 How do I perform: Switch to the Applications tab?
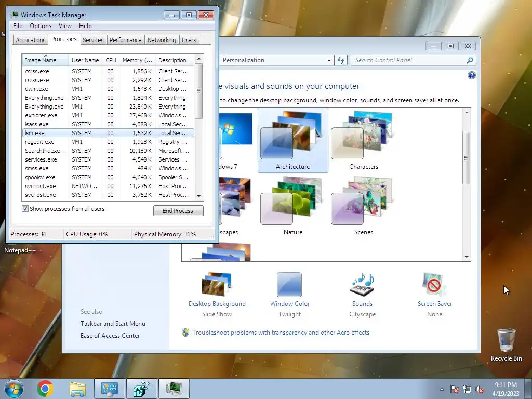coord(31,40)
